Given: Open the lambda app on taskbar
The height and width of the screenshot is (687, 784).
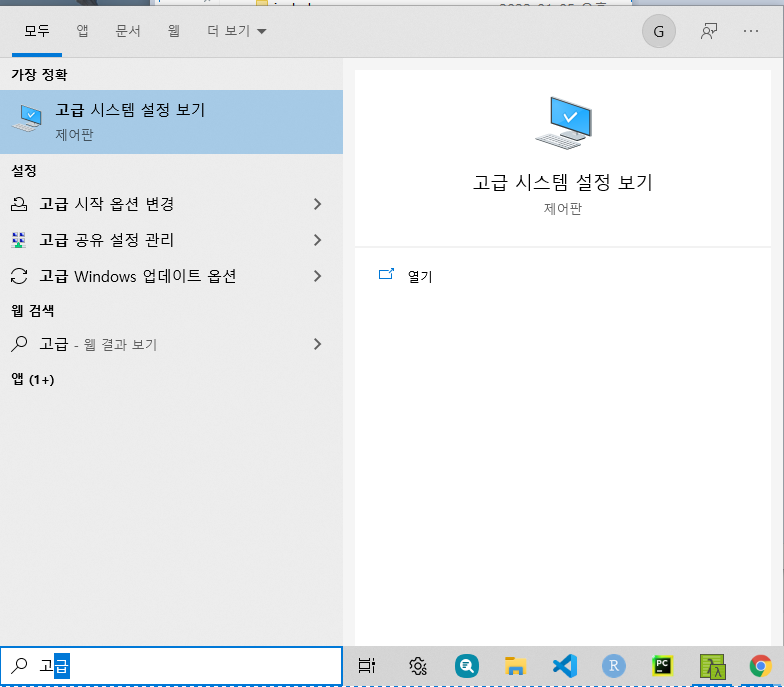Looking at the screenshot, I should [x=712, y=667].
